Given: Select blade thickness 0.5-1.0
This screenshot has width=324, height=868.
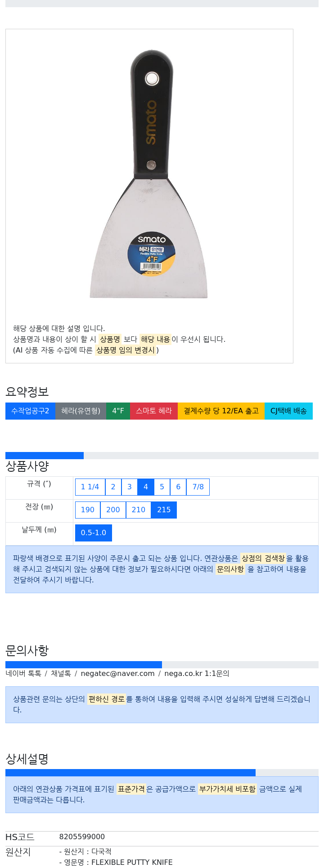Looking at the screenshot, I should [x=94, y=532].
